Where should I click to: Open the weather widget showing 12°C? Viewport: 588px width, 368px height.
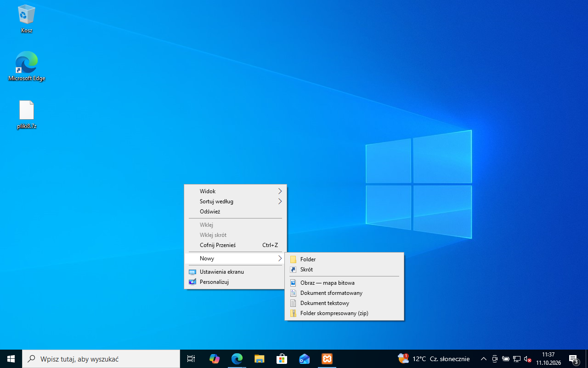click(434, 359)
